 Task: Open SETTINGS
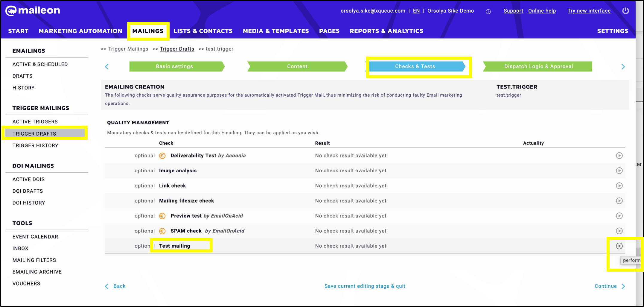coord(613,31)
